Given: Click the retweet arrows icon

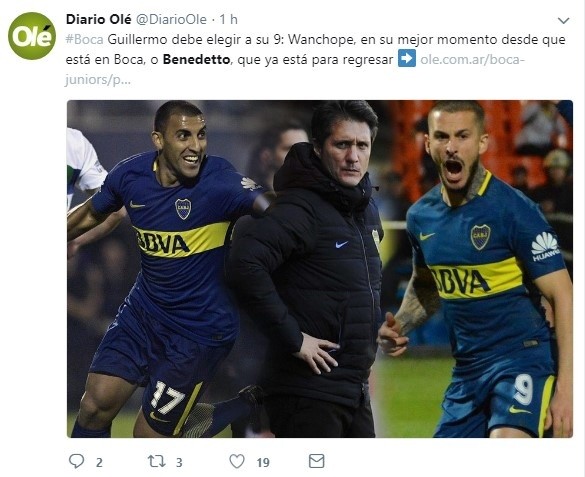Looking at the screenshot, I should click(x=157, y=461).
